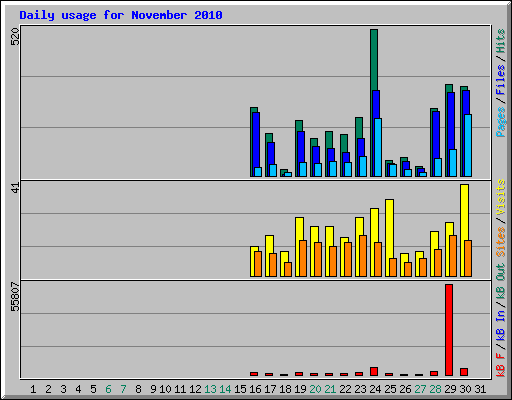
Task: Click day '30' on the x-axis
Action: (x=465, y=389)
